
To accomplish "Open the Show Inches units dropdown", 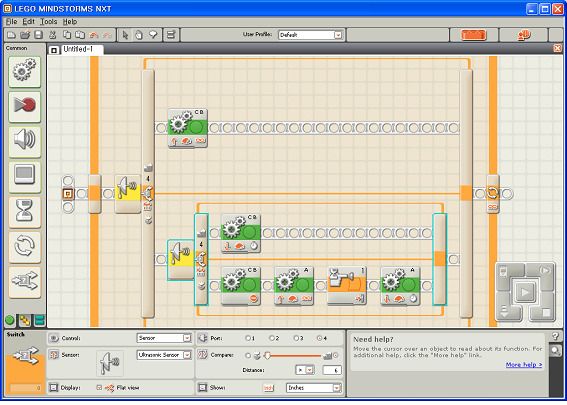I will coord(314,388).
